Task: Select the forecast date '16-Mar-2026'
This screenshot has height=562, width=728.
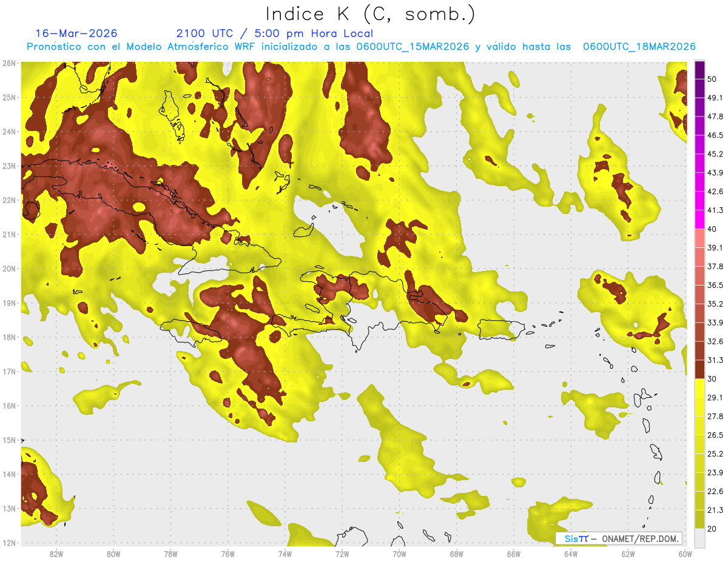Action: coord(76,33)
